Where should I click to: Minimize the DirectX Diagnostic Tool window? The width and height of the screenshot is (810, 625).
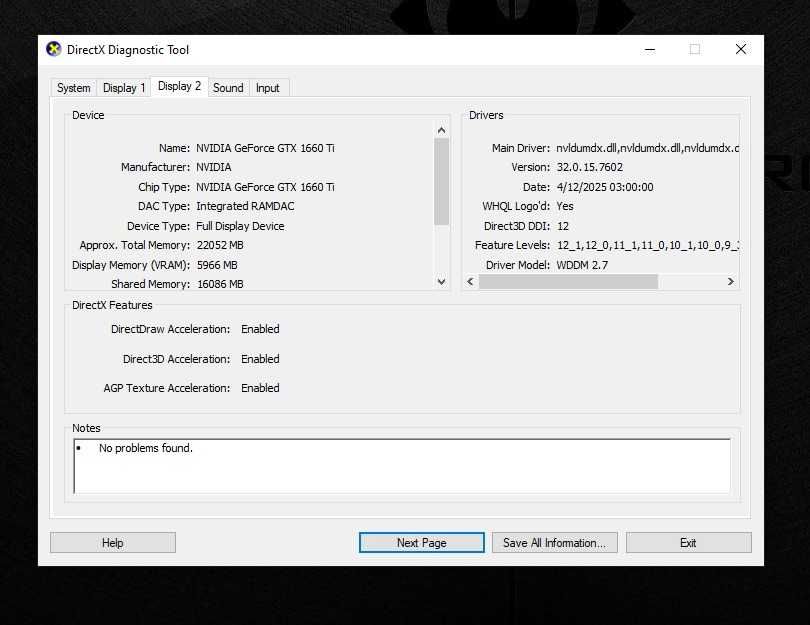650,50
